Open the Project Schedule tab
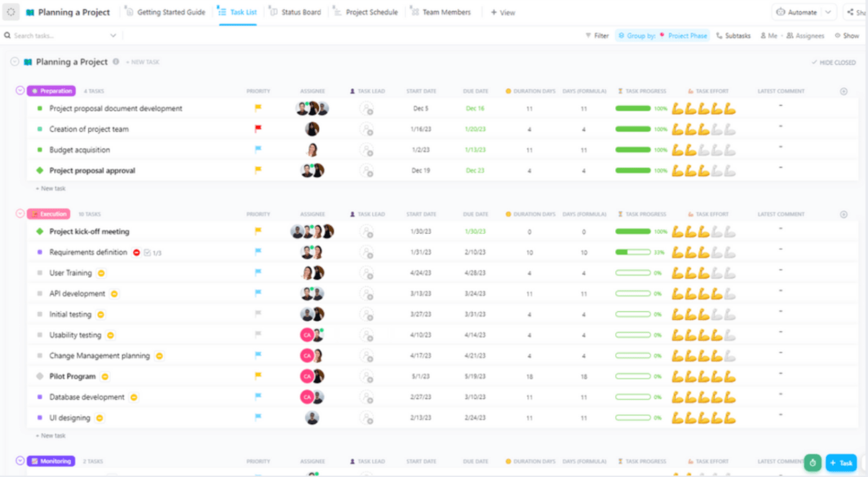Viewport: 868px width, 477px height. pos(366,12)
